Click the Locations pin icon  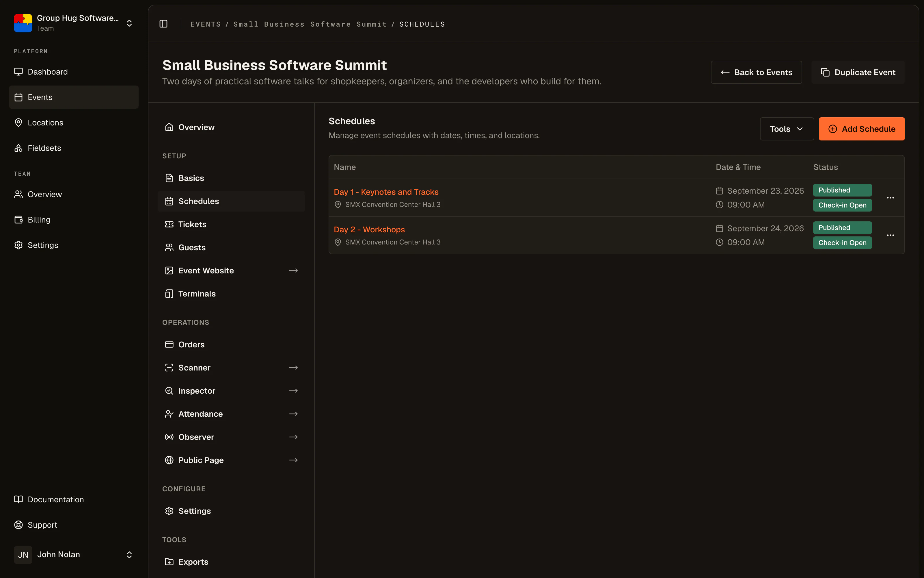(x=18, y=122)
